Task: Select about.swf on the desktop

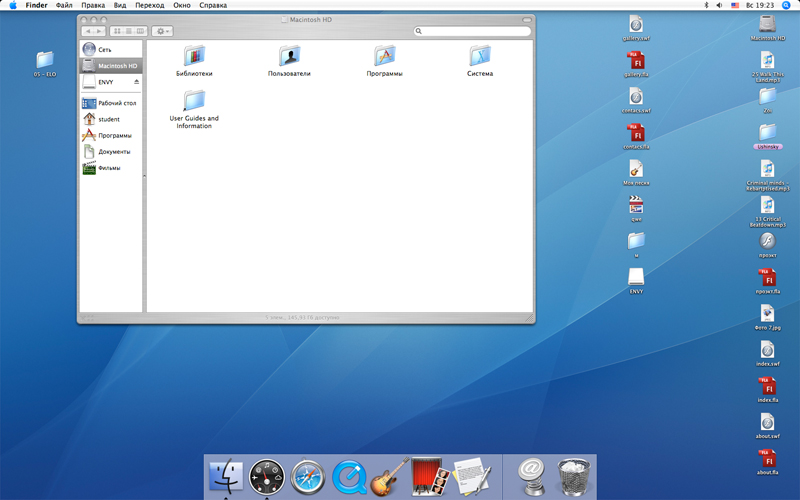Action: click(x=767, y=426)
